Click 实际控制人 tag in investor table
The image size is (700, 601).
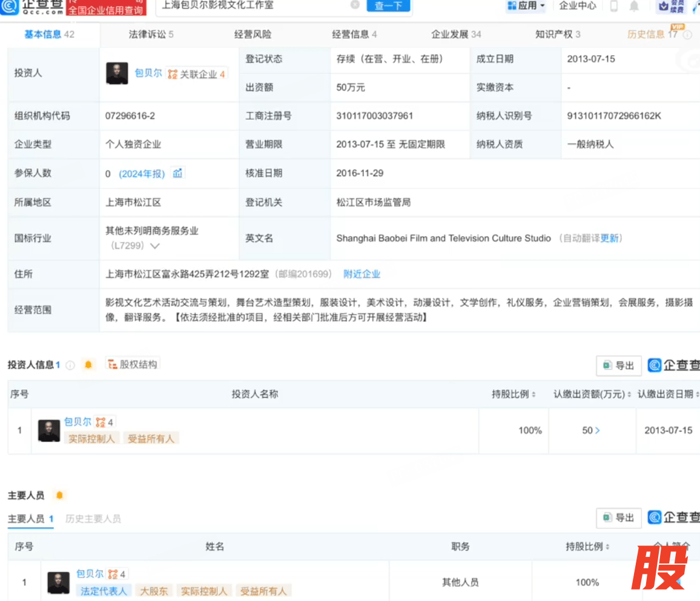coord(91,439)
